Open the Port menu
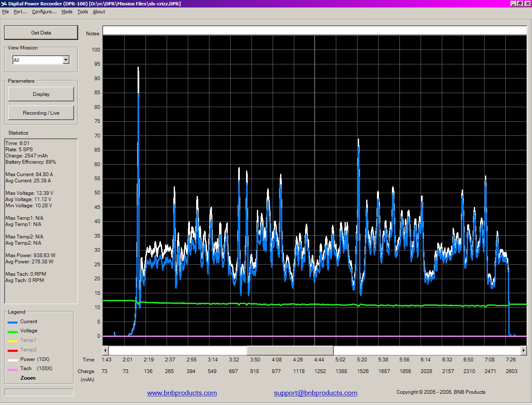This screenshot has width=532, height=405. pos(20,12)
